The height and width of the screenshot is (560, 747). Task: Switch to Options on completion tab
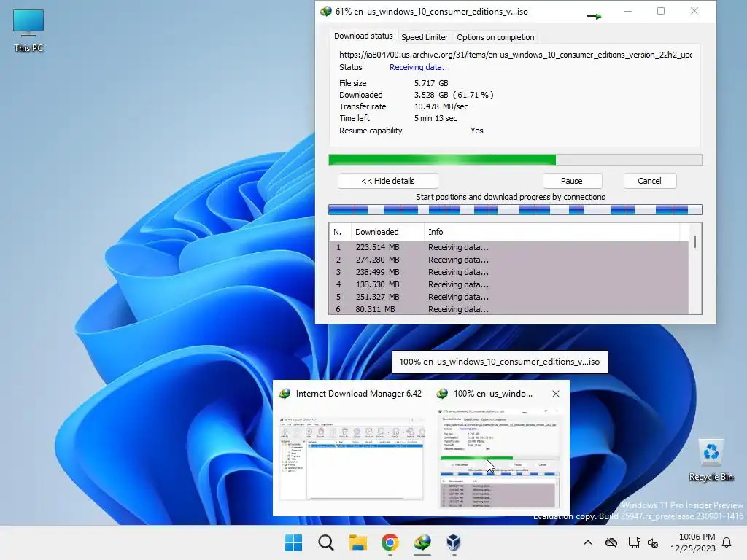[x=495, y=37]
